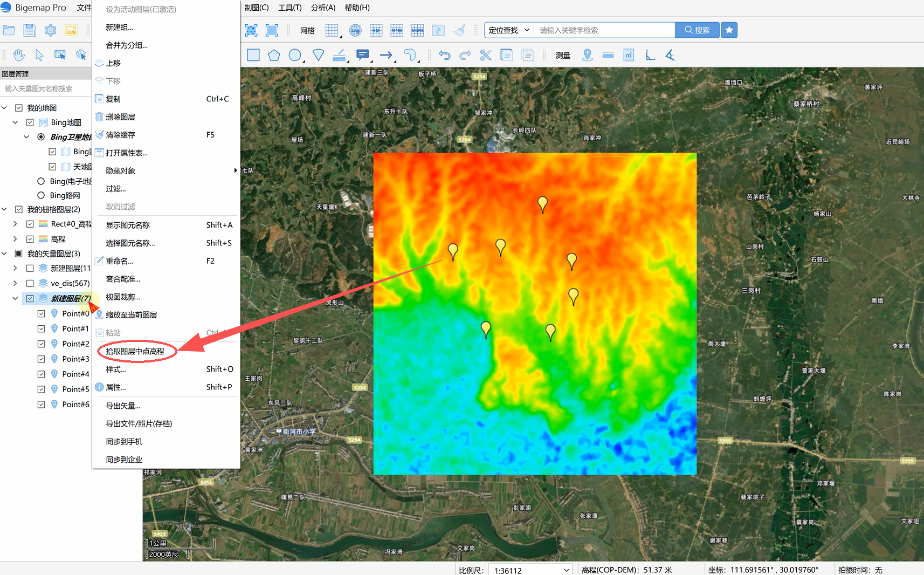Screen dimensions: 924x575
Task: Enable the ve_dis(567) layer checkbox
Action: 30,283
